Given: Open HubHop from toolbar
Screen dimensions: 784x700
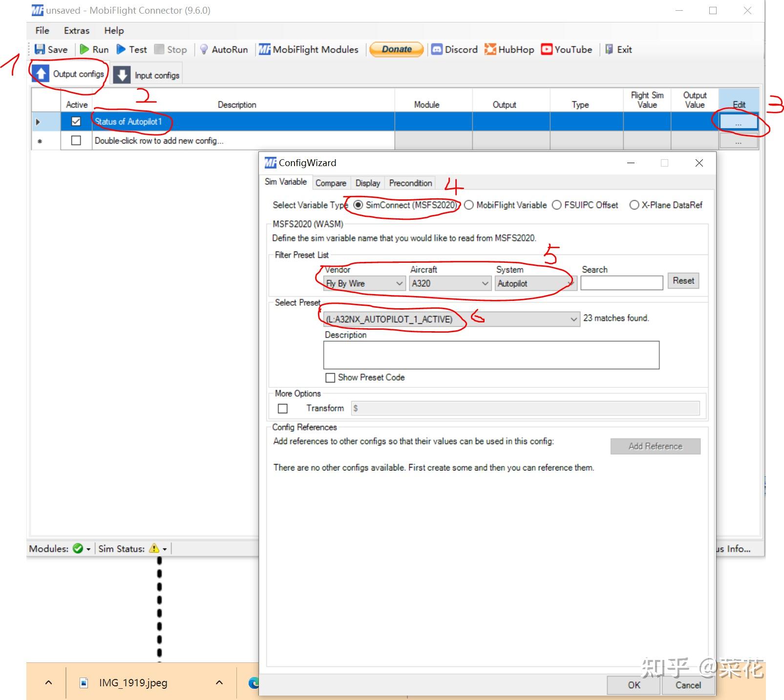Looking at the screenshot, I should click(x=509, y=49).
